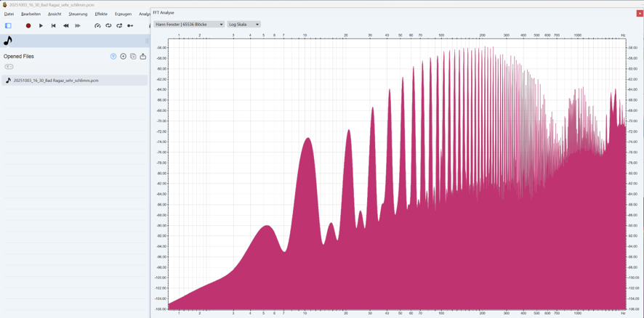The image size is (644, 318).
Task: Open the Ansicht menu
Action: pos(55,14)
